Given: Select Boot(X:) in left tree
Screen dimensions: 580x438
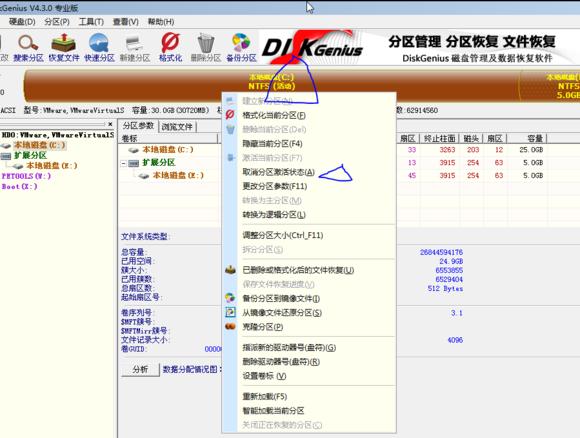Looking at the screenshot, I should [20, 186].
